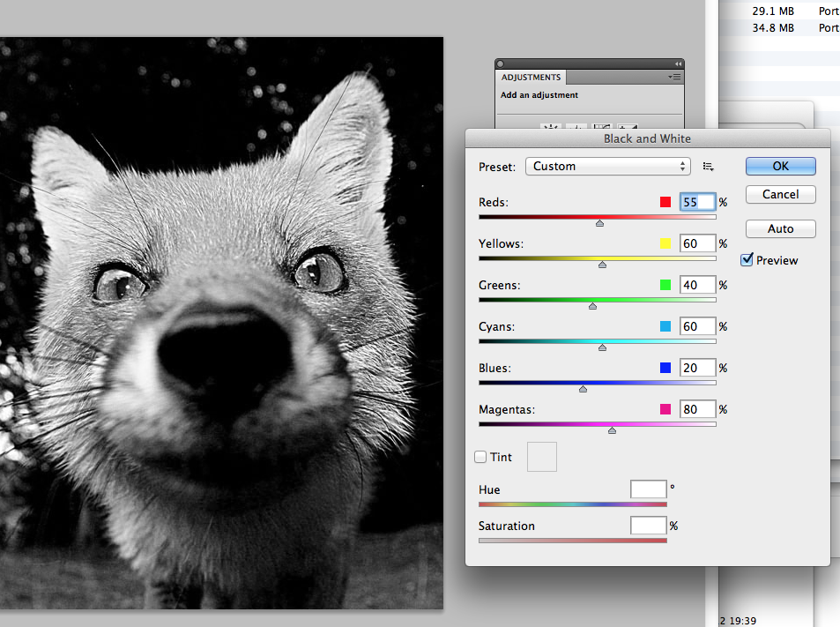Expand the Custom preset menu arrows
Screen dimensions: 840x627
(x=682, y=165)
